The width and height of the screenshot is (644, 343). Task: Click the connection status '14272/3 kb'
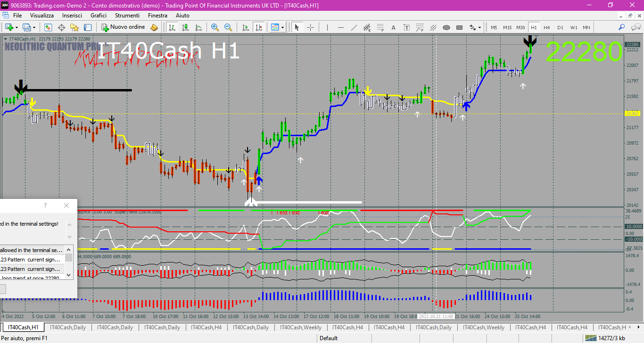coord(605,338)
